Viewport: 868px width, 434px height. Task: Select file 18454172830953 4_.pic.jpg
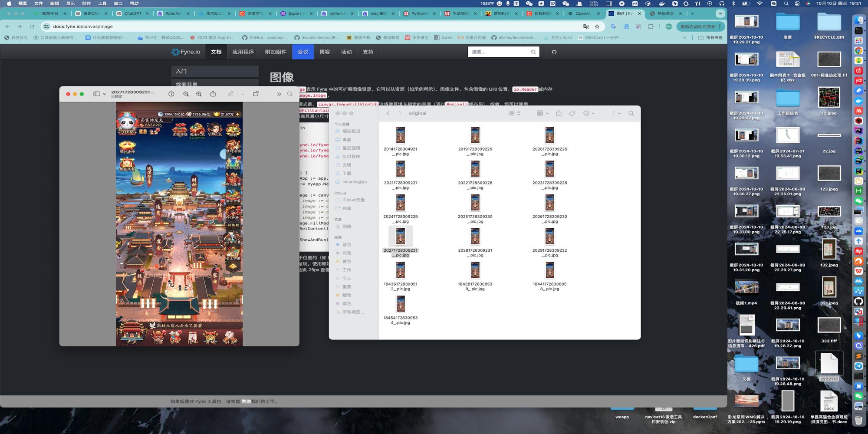(400, 310)
